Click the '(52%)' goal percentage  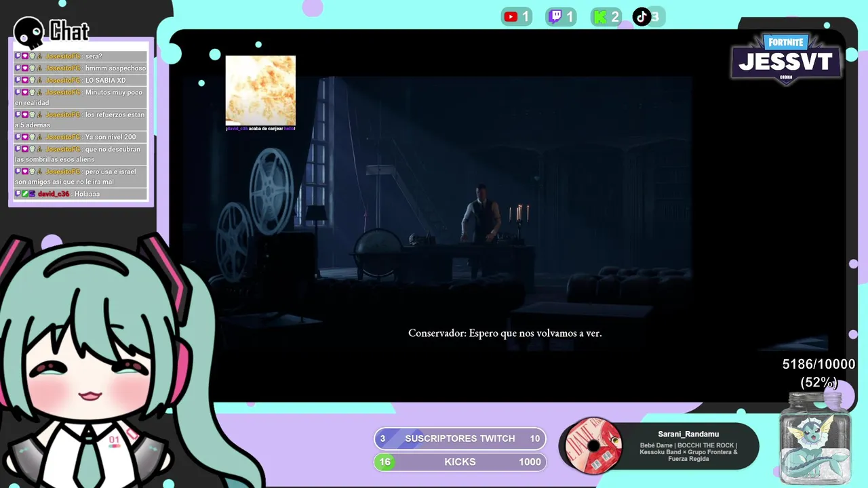[x=818, y=382]
